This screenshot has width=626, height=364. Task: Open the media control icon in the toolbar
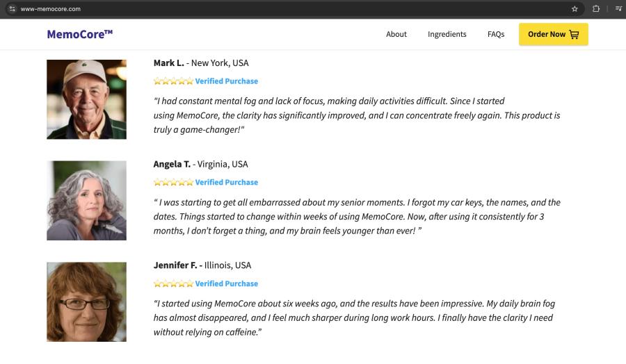click(618, 9)
